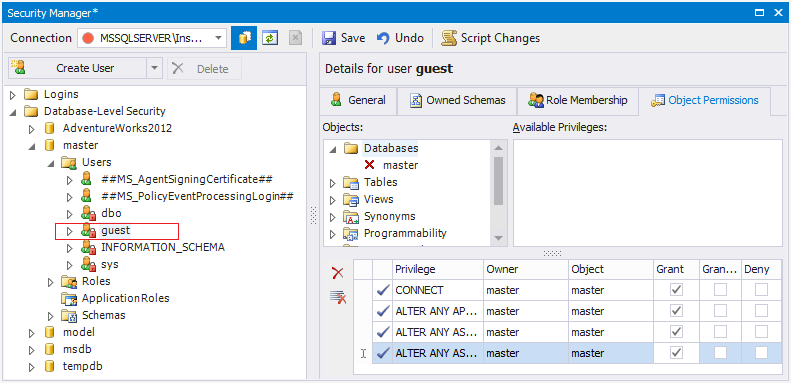Image resolution: width=791 pixels, height=383 pixels.
Task: Select the Object Permissions tab
Action: tap(705, 100)
